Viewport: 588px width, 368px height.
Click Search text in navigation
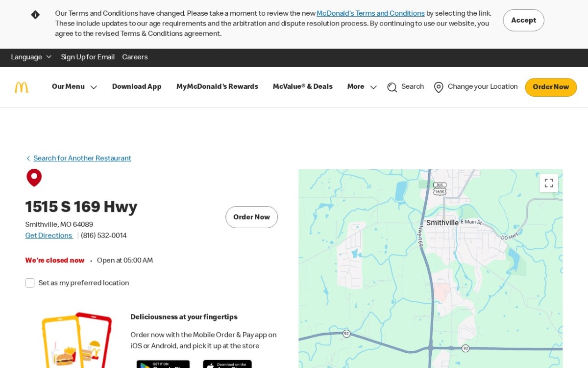tap(413, 87)
